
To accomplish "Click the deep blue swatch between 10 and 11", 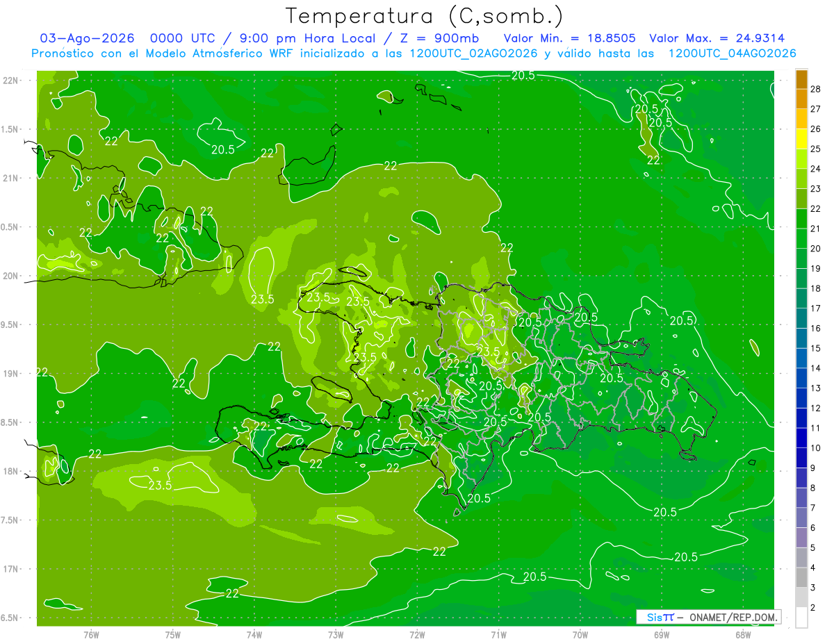I will (x=801, y=438).
